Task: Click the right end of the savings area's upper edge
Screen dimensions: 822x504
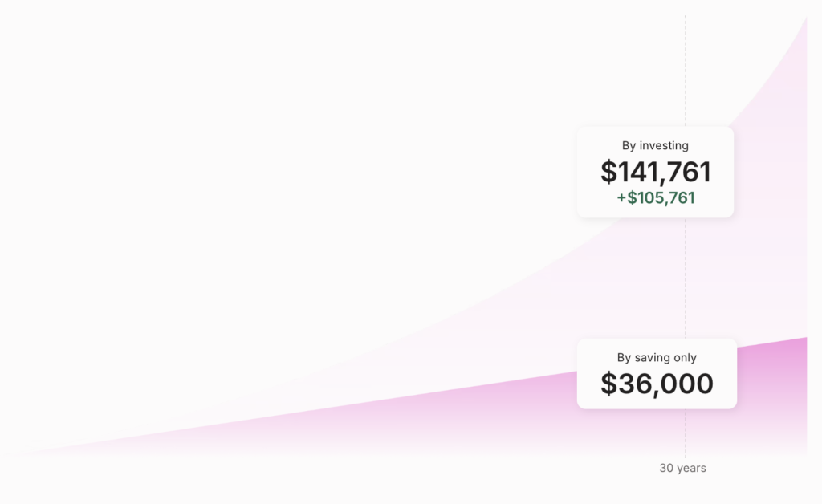Action: tap(805, 339)
